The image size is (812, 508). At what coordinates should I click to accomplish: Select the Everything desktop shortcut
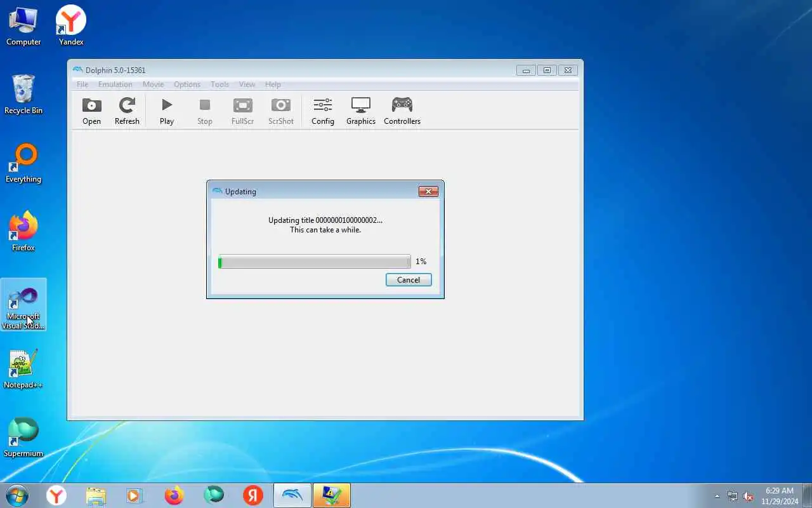23,164
